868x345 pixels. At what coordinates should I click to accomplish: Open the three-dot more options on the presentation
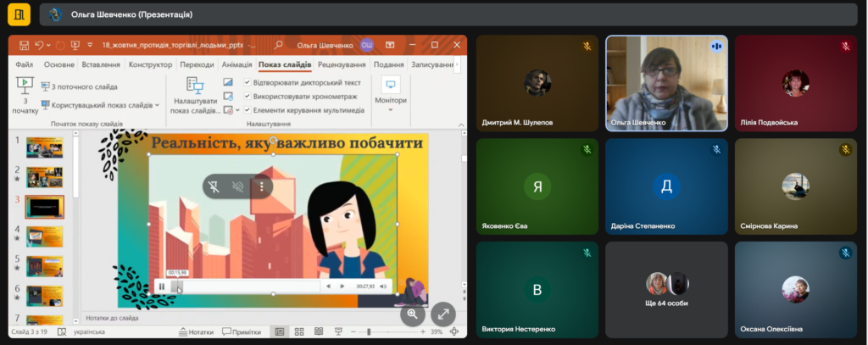[262, 186]
